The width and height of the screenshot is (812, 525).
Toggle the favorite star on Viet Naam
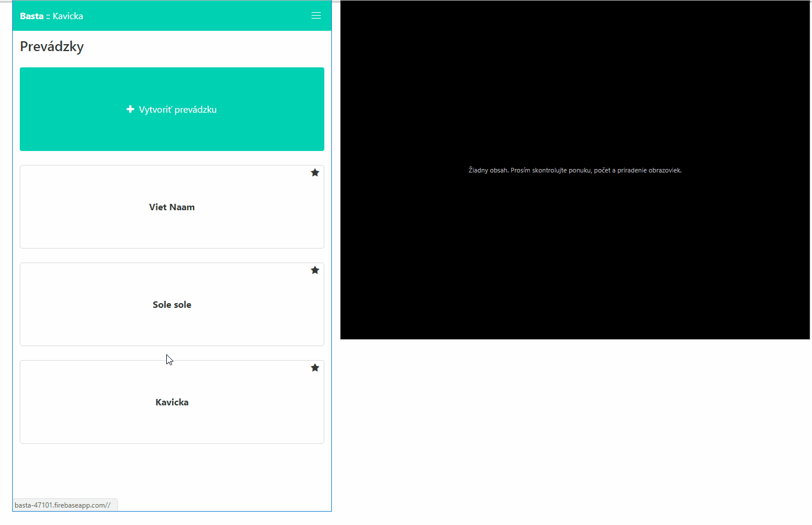[314, 172]
